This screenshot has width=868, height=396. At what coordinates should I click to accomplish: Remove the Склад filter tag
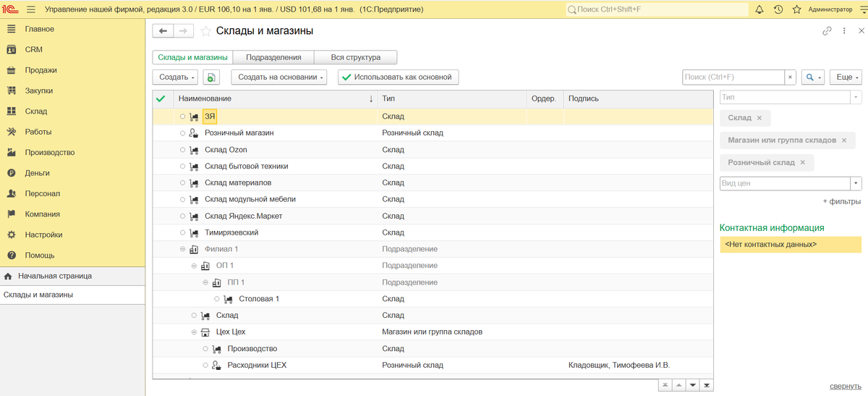point(759,118)
